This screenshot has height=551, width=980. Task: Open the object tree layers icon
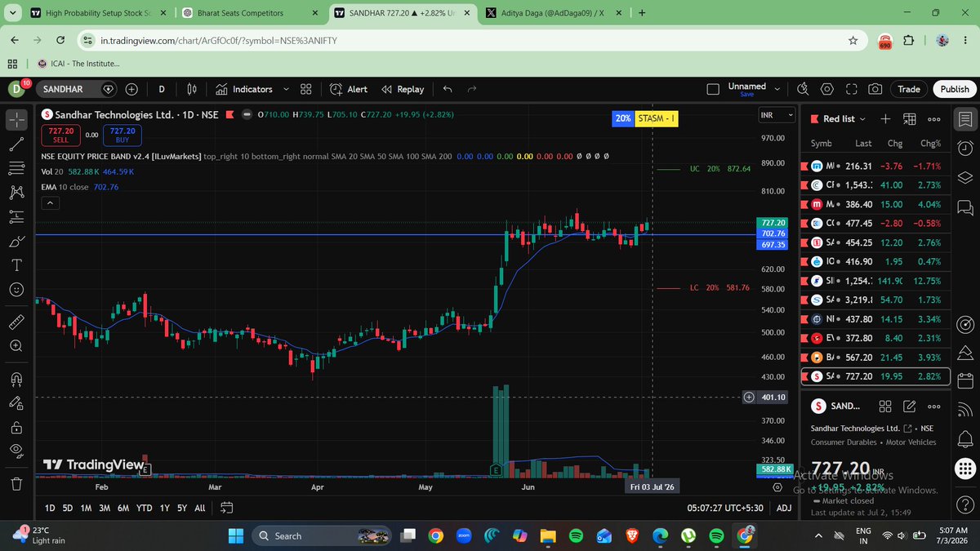point(965,177)
